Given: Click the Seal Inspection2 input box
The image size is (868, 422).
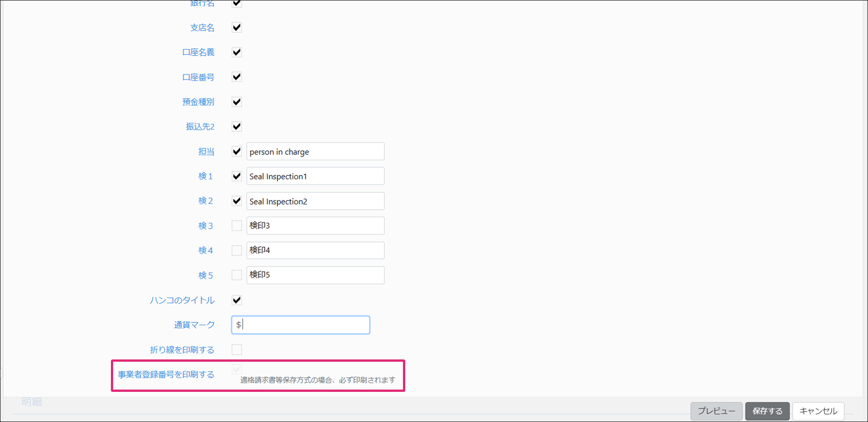Looking at the screenshot, I should pyautogui.click(x=315, y=201).
